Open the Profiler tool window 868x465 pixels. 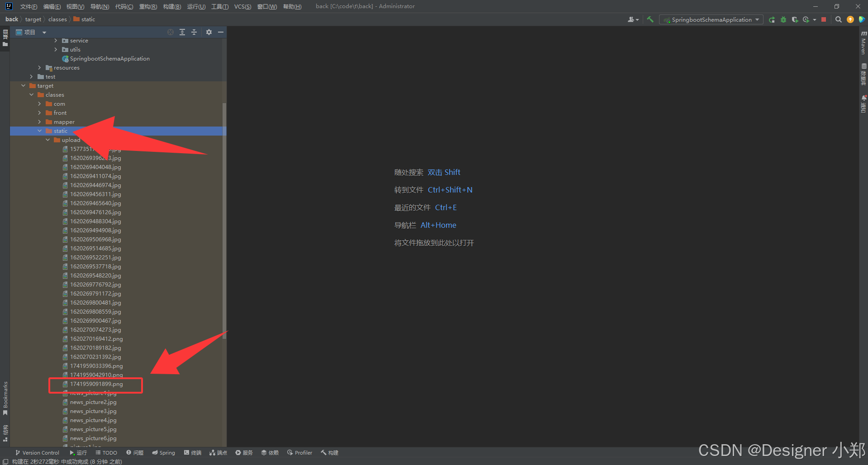(x=299, y=452)
